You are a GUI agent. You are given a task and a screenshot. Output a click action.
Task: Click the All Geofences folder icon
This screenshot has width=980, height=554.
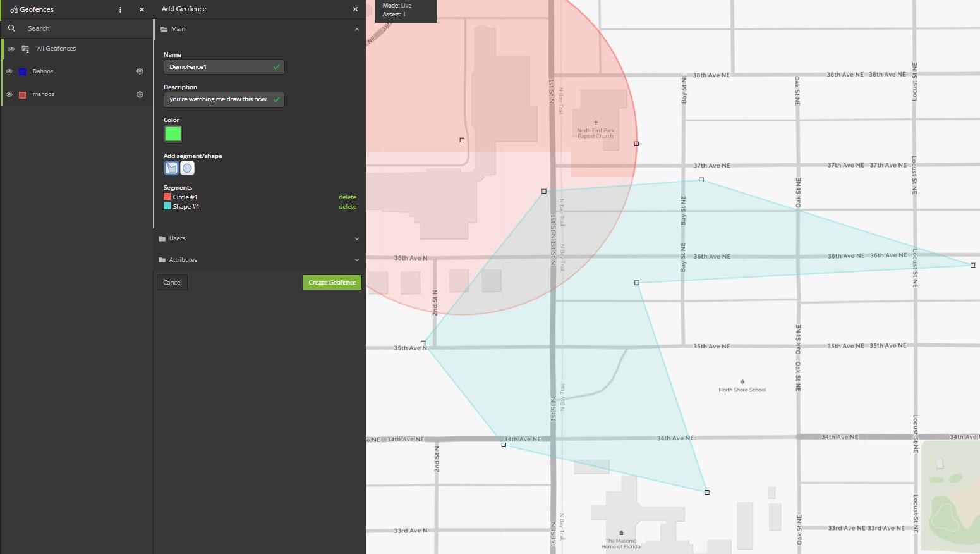pos(25,49)
